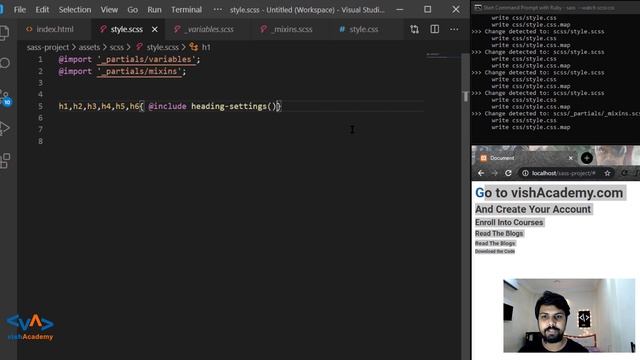Open the Edit menu
Image resolution: width=640 pixels, height=360 pixels.
tap(42, 9)
